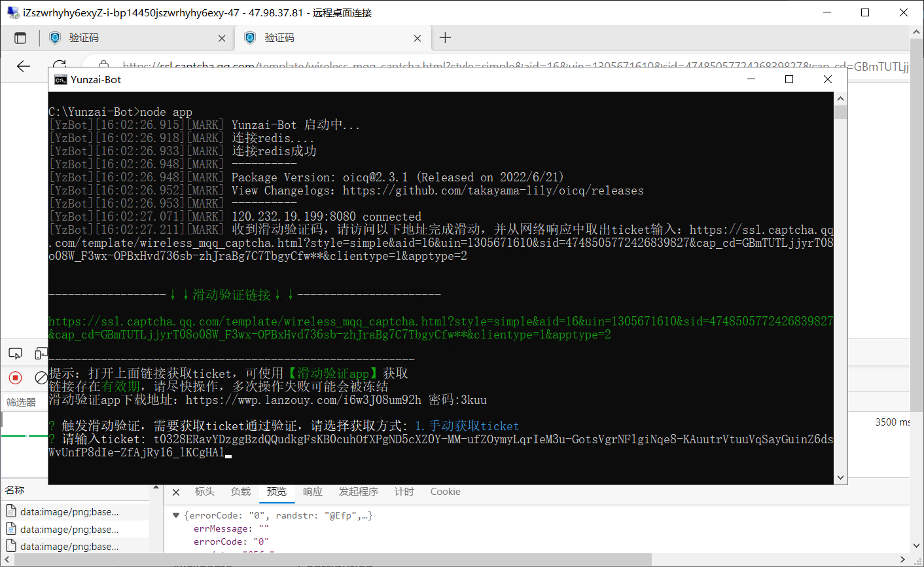Select the inspect element tool in DevTools
924x567 pixels.
tap(15, 353)
